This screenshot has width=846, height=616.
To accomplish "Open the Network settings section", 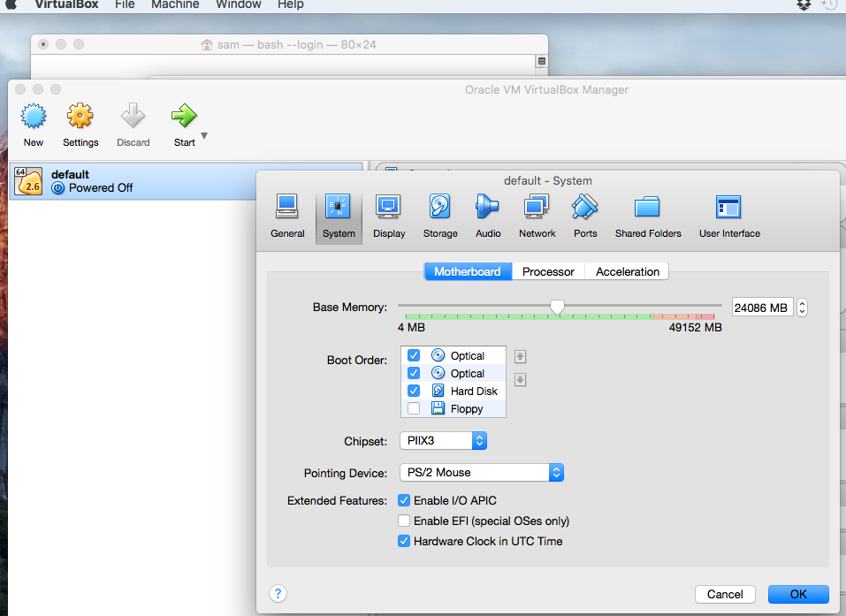I will coord(537,216).
